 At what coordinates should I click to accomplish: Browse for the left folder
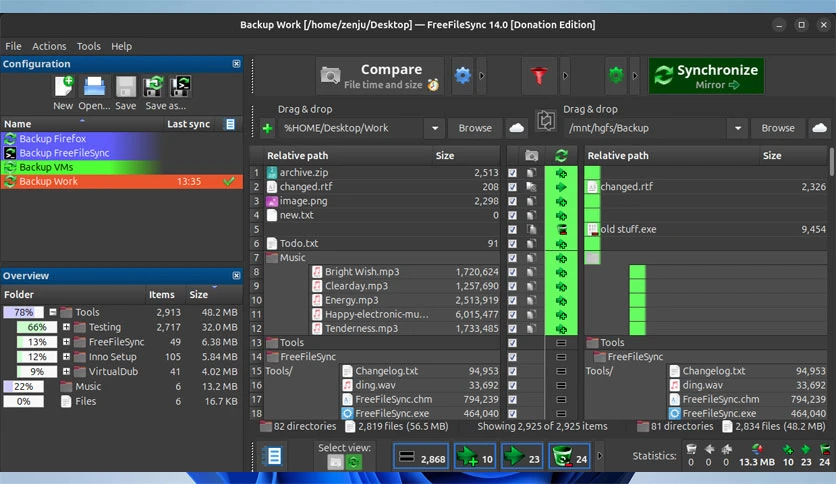(x=475, y=128)
